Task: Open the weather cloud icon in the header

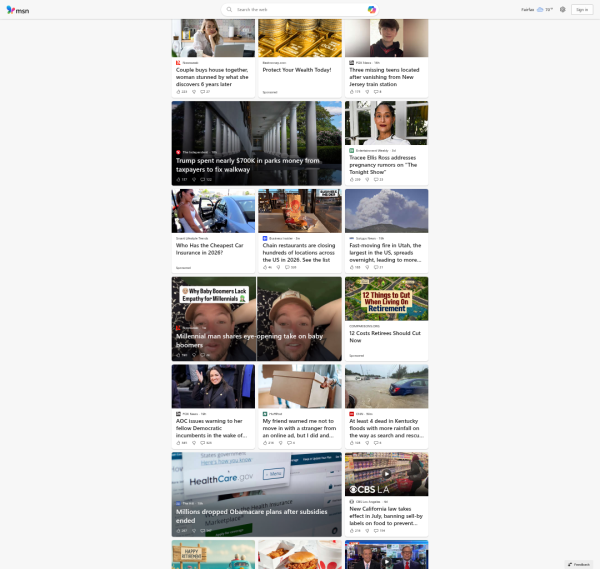Action: coord(540,10)
